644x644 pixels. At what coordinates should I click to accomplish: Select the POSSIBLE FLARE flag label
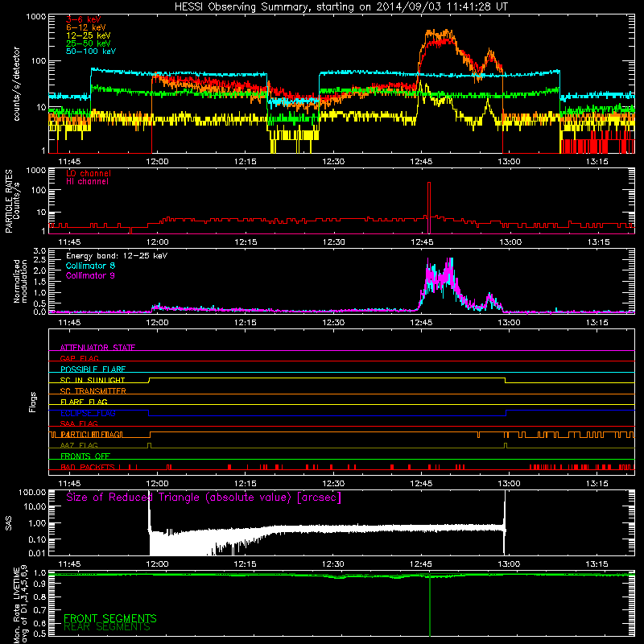tap(93, 369)
